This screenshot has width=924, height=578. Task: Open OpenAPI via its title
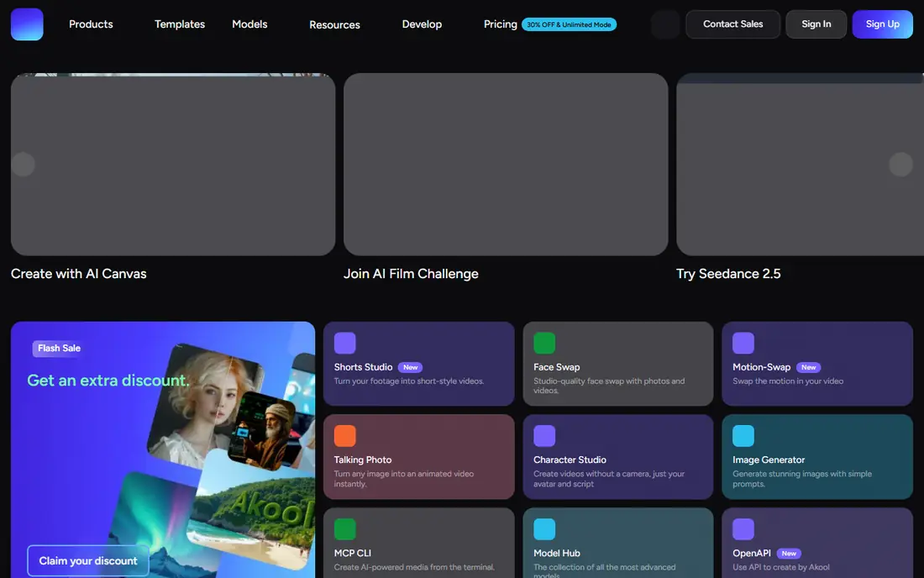pos(751,554)
